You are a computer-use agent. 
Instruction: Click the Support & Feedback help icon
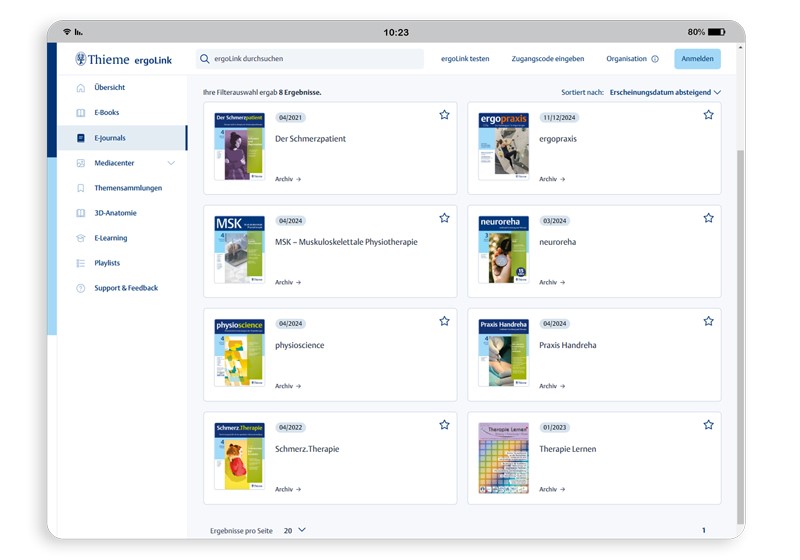(x=81, y=288)
